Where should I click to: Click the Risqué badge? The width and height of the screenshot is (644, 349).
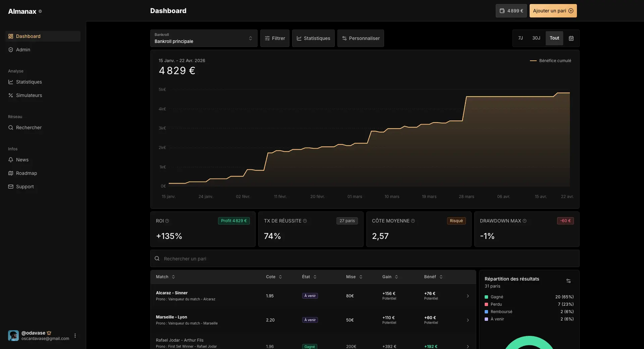coord(456,221)
